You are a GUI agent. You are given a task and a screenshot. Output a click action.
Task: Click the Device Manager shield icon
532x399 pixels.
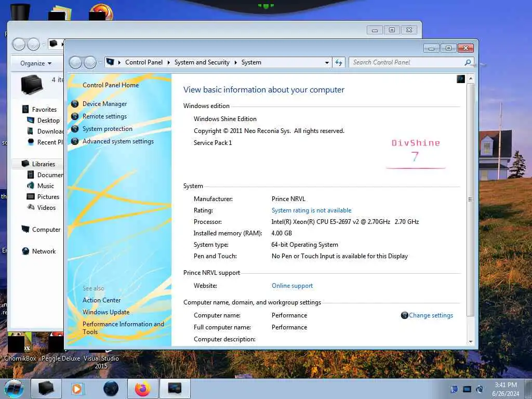tap(75, 104)
